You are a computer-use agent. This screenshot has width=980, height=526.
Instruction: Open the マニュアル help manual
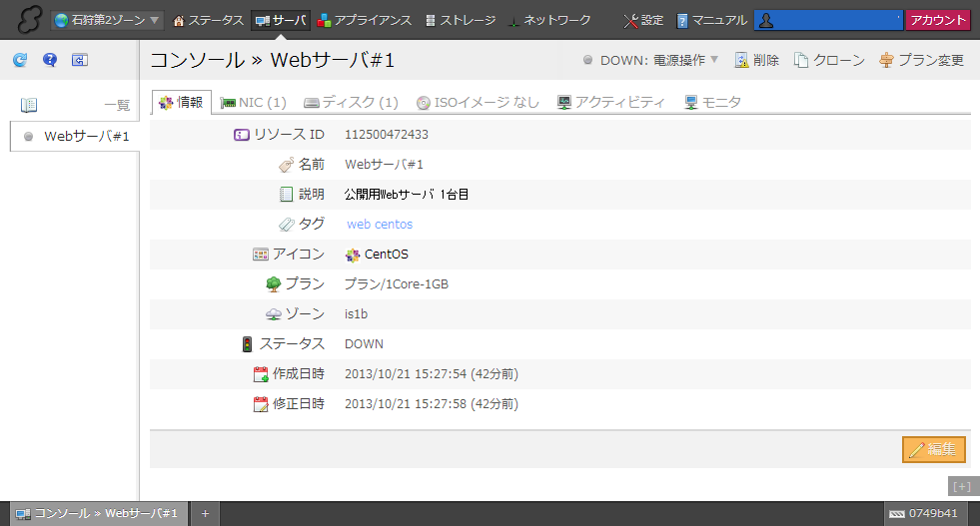point(711,20)
